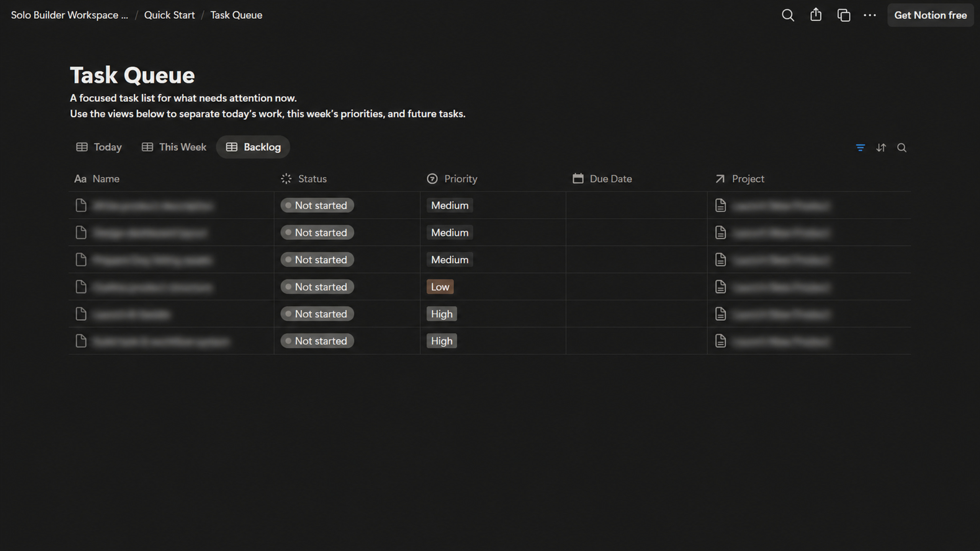Click Not started status in first row
The height and width of the screenshot is (551, 980).
(317, 205)
